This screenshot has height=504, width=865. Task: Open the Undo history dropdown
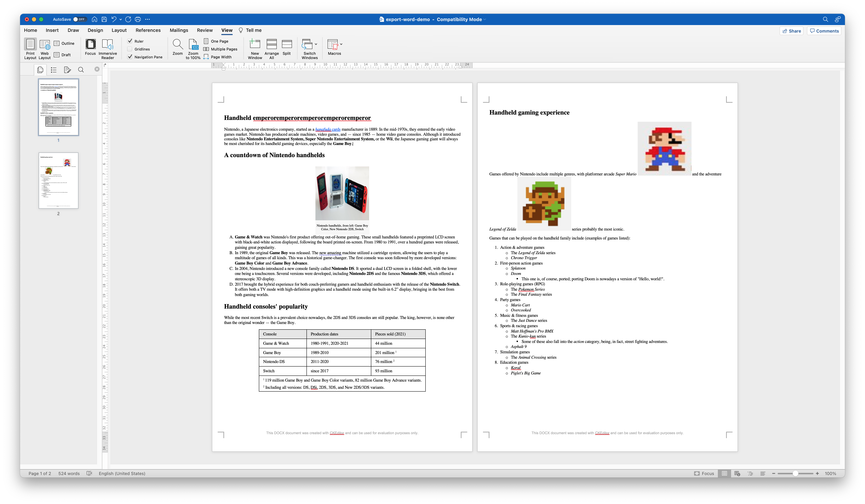click(x=120, y=19)
